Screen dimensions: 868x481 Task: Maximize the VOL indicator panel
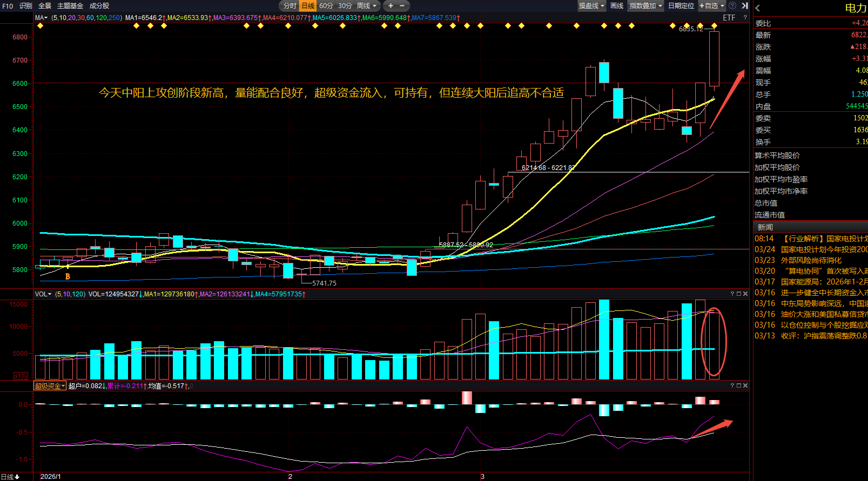click(x=739, y=294)
